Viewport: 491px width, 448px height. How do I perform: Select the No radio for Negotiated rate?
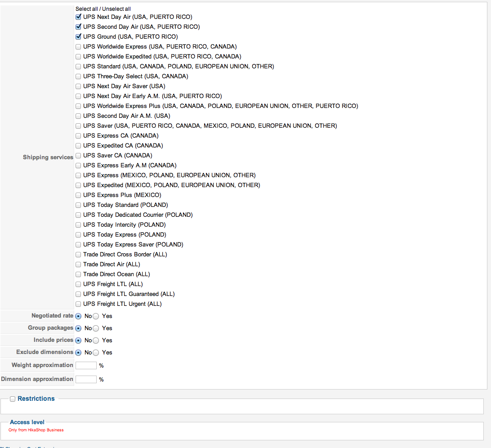(x=78, y=316)
